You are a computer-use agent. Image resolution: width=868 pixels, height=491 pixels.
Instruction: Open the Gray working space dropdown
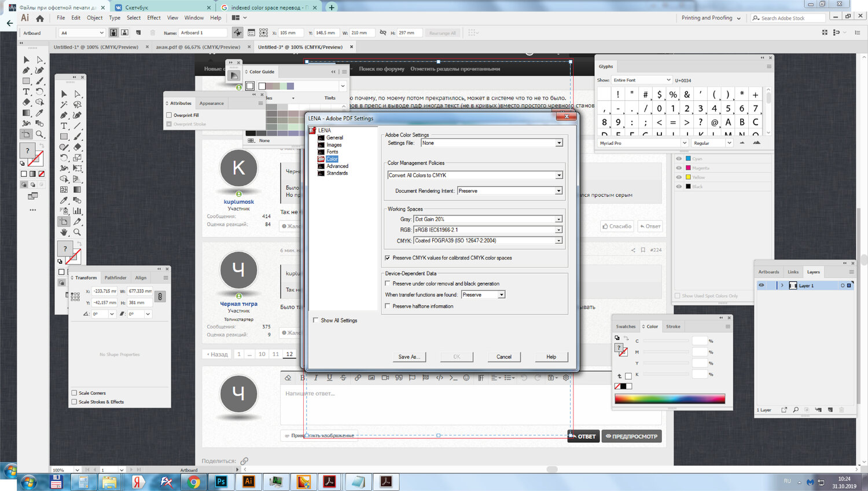[488, 219]
